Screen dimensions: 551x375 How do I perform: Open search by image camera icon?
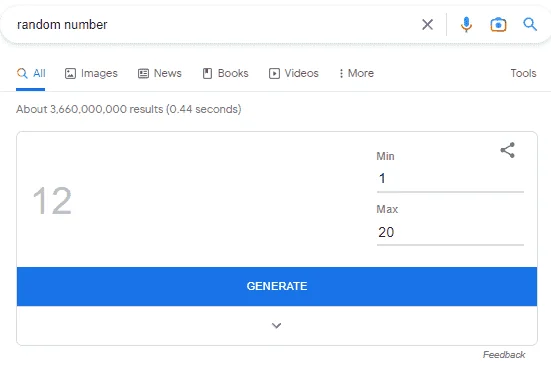[498, 25]
